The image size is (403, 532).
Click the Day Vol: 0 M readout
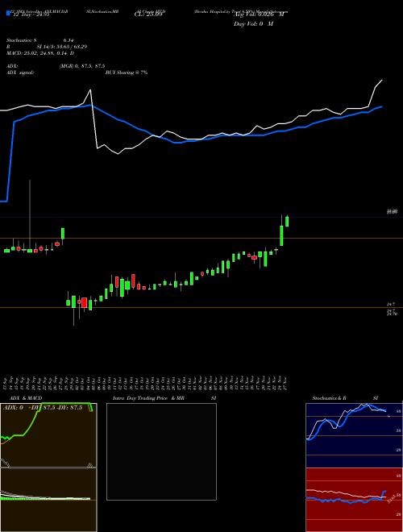click(x=253, y=24)
